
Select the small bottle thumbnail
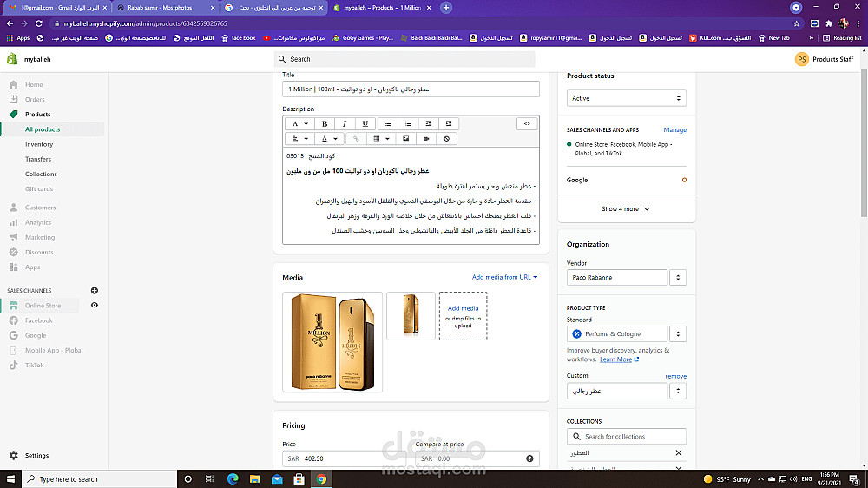pyautogui.click(x=411, y=316)
